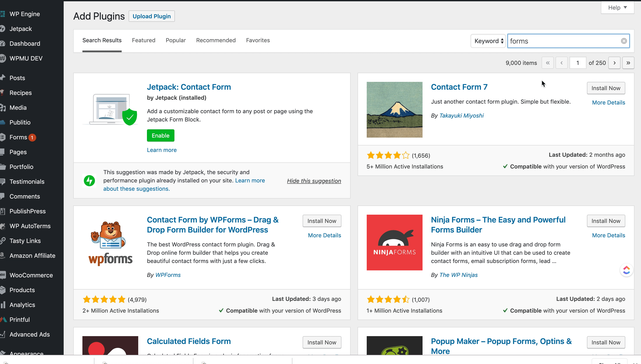Viewport: 641px width, 364px height.
Task: Click Hide this suggestion link
Action: (x=314, y=181)
